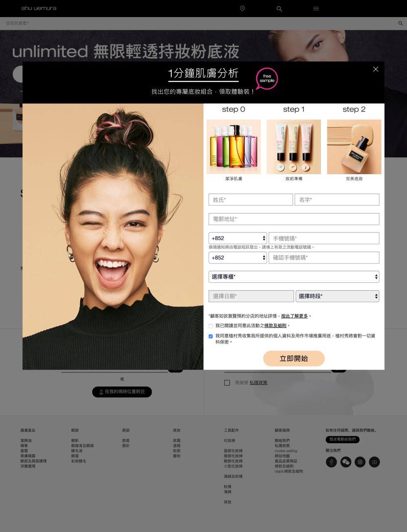Go to 網站地圖 footer link

282,456
